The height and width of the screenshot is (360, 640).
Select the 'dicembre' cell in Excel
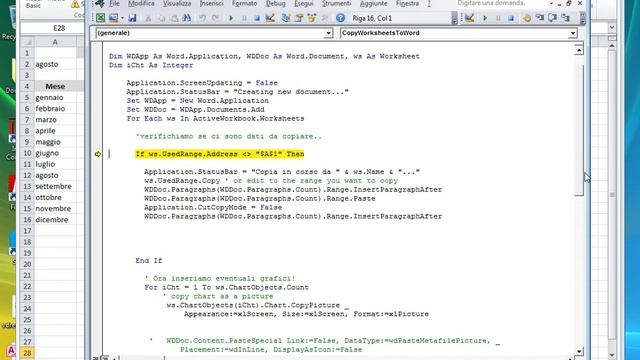55,220
